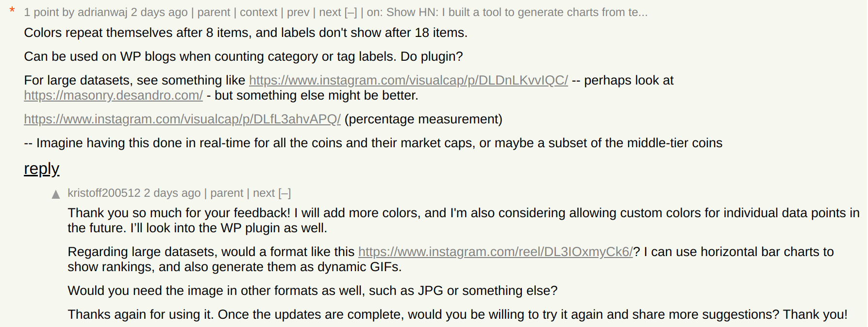The width and height of the screenshot is (868, 327).
Task: Open the instagram reel DL3IOxmyCk6 link
Action: coord(496,252)
